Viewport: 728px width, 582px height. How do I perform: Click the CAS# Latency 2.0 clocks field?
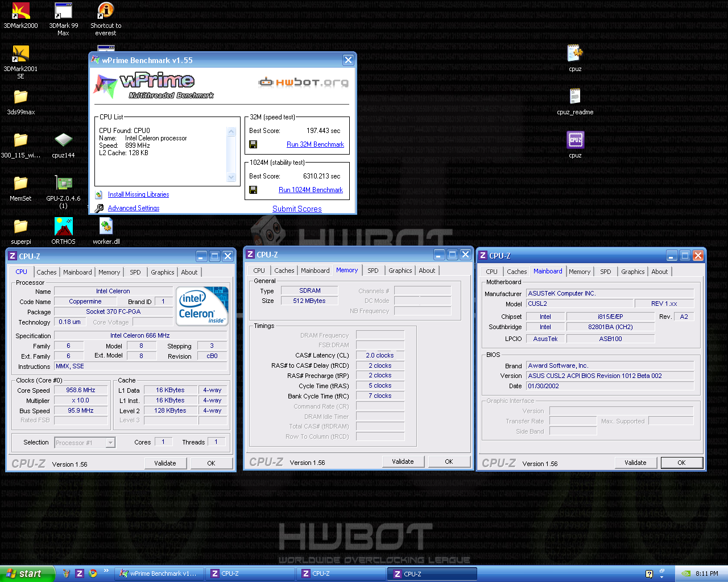click(380, 355)
